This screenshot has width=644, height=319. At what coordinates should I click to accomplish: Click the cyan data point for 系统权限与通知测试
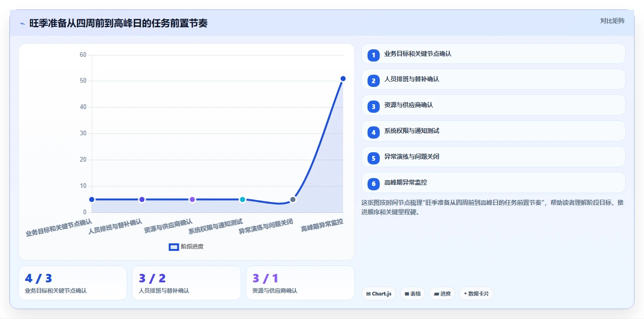click(x=243, y=200)
